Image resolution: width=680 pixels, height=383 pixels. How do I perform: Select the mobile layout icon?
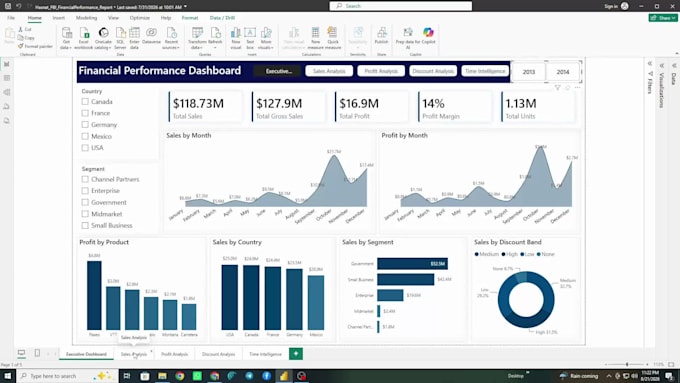coord(37,353)
